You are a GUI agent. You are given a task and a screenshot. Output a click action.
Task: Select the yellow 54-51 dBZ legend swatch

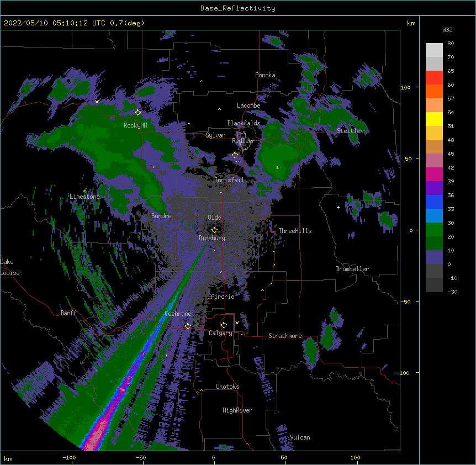click(x=434, y=119)
